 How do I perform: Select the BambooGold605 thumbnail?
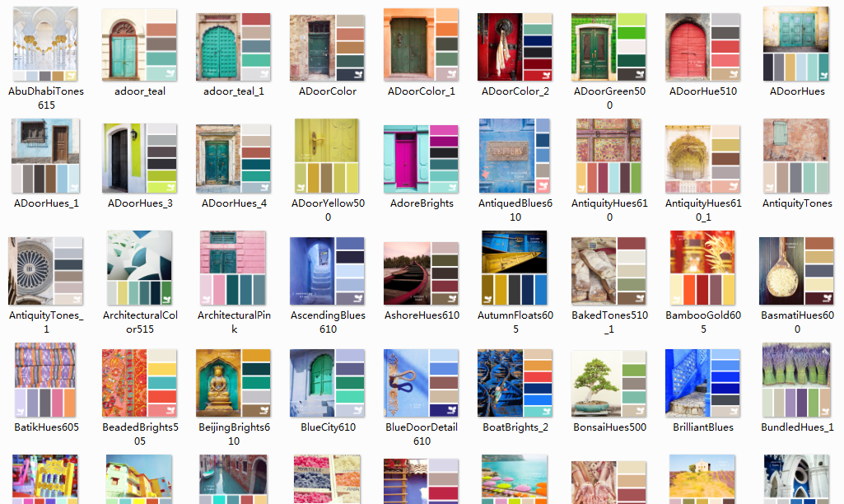click(702, 268)
